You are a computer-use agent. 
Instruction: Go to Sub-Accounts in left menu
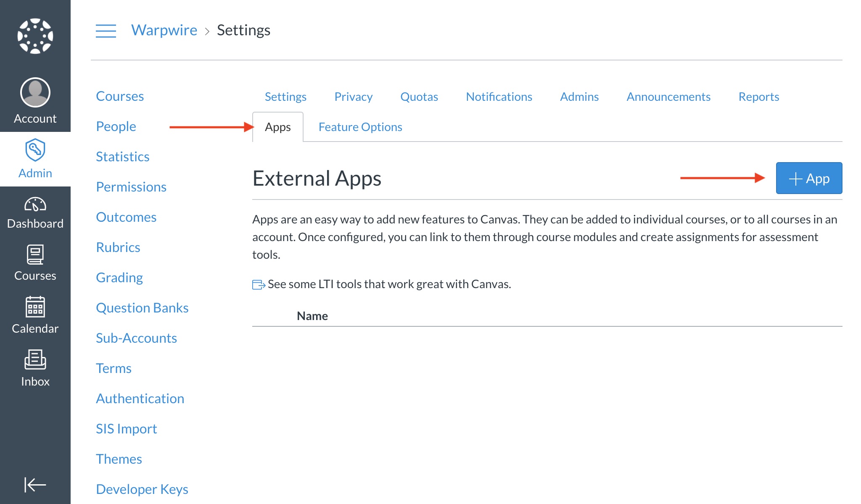click(136, 338)
